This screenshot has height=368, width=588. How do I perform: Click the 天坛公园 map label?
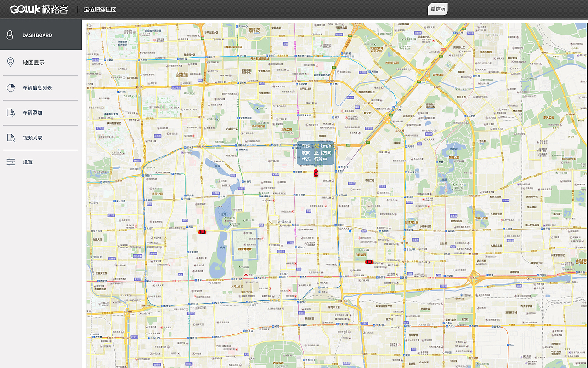coord(278,362)
